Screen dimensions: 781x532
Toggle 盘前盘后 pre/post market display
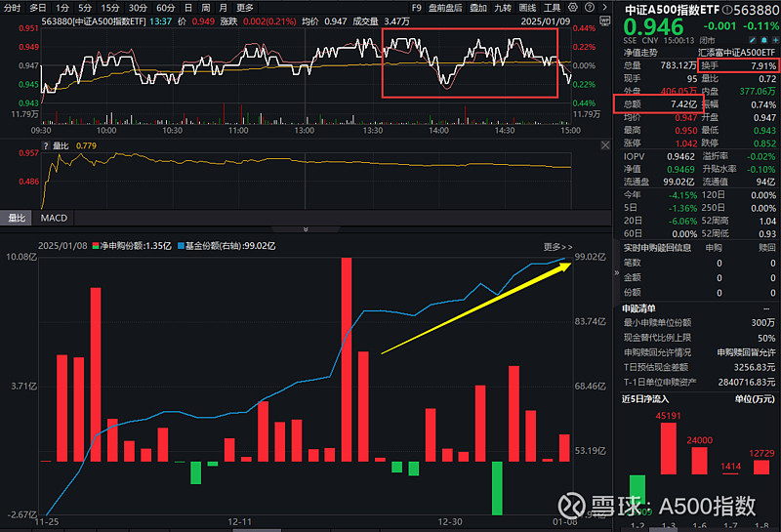coord(445,8)
